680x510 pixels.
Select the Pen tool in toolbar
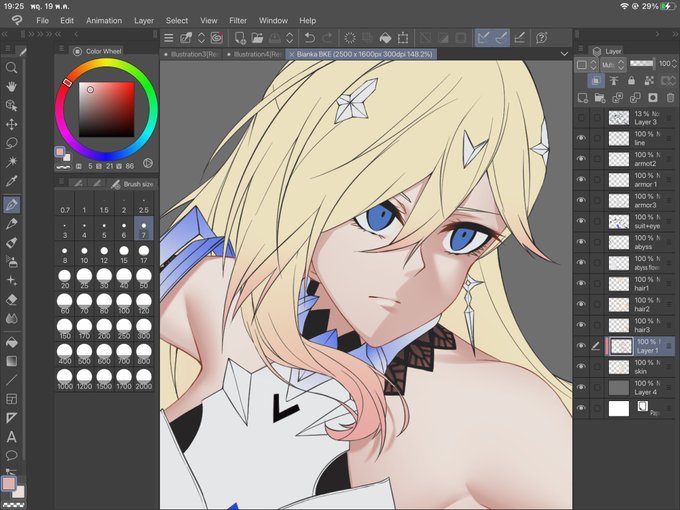tap(11, 204)
